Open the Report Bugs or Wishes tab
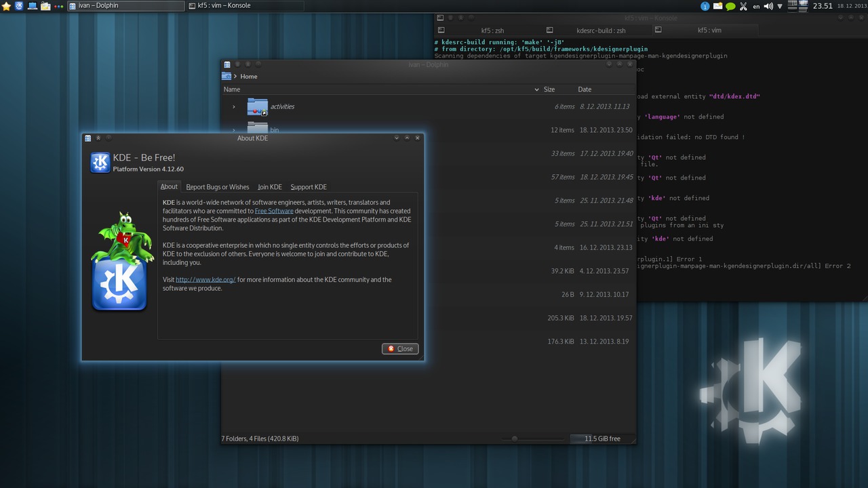Viewport: 868px width, 488px height. pyautogui.click(x=218, y=187)
